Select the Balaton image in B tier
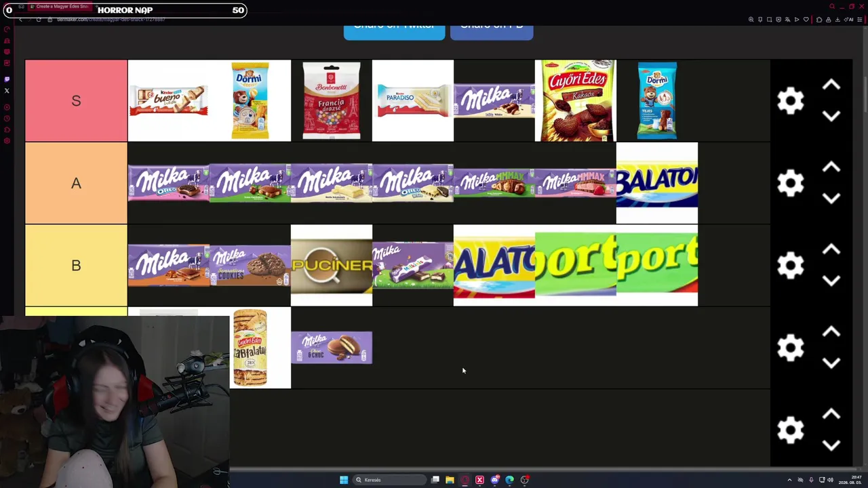 pyautogui.click(x=494, y=265)
